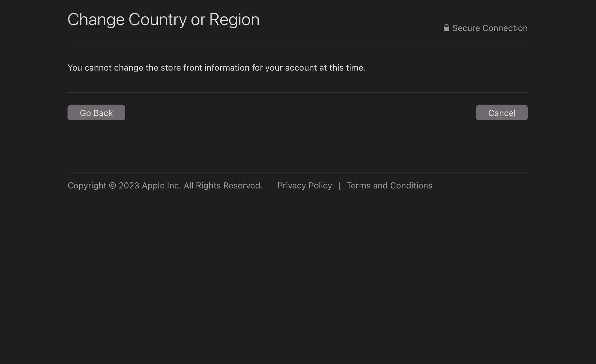Click the cannot change store front message
Screen dimensions: 596x364
(x=216, y=68)
